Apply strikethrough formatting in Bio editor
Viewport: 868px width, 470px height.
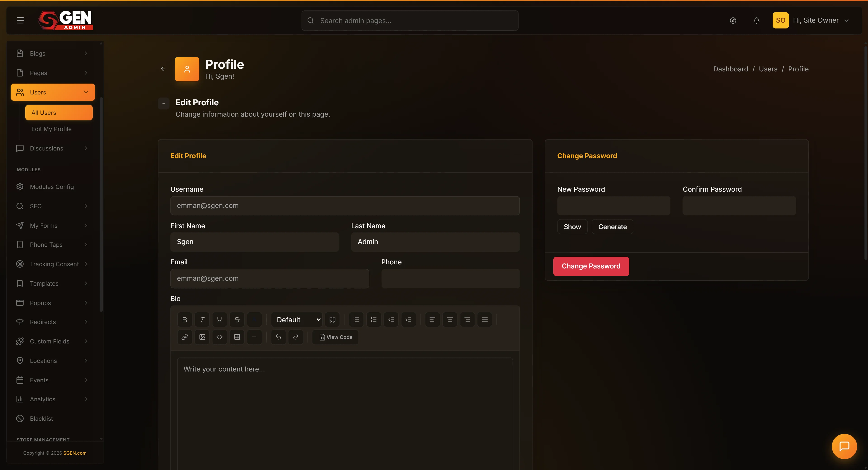coord(237,320)
